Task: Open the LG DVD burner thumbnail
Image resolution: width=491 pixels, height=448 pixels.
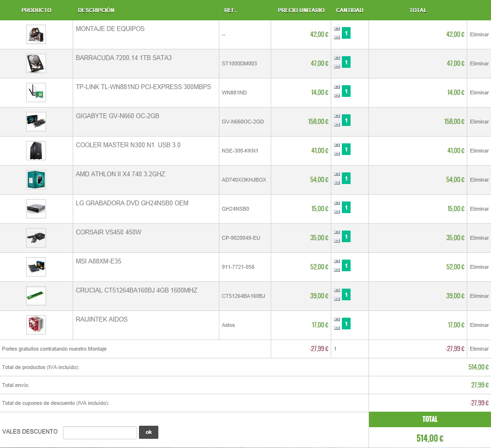Action: click(36, 209)
